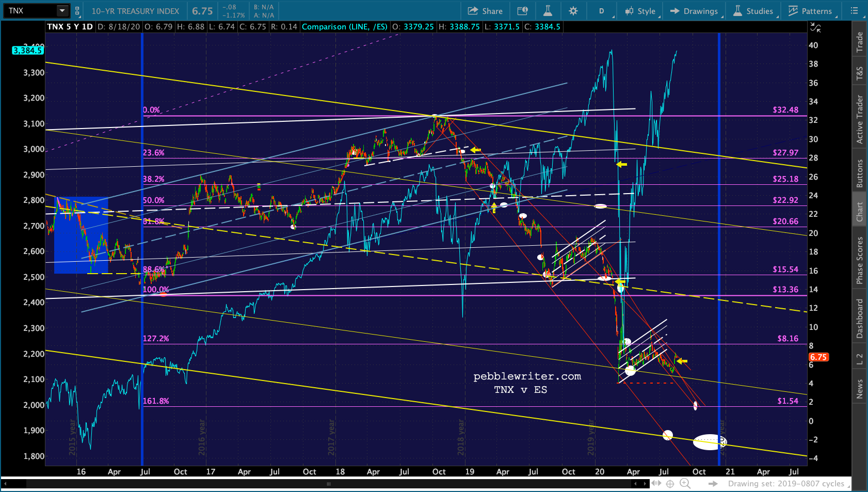Viewport: 868px width, 492px height.
Task: Click the candlestick icon on Style
Action: [629, 11]
